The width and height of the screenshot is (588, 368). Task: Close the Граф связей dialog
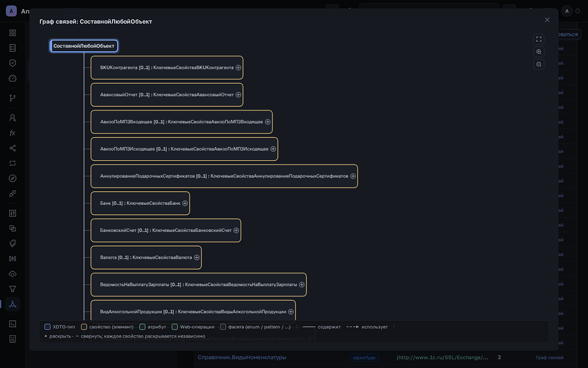tap(547, 20)
